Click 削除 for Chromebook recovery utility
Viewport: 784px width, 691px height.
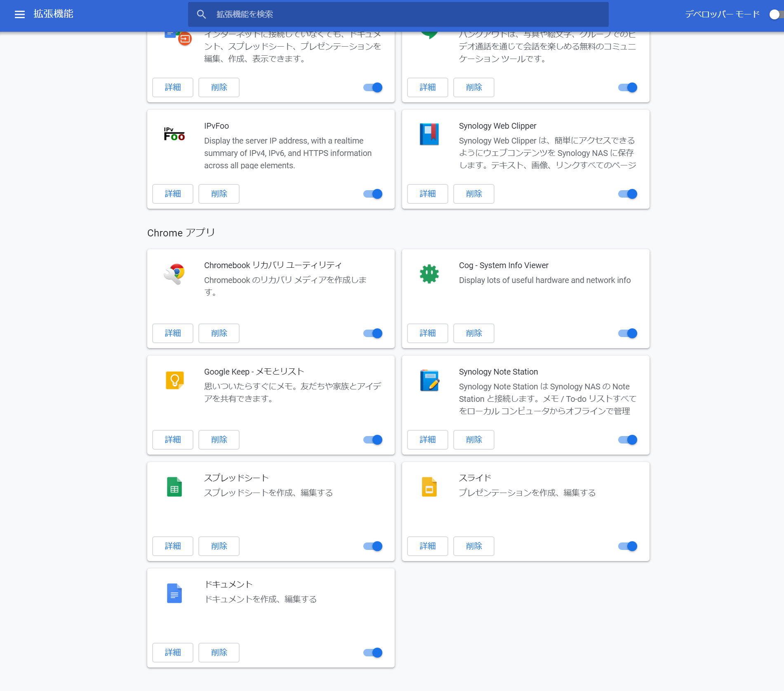[x=219, y=333]
